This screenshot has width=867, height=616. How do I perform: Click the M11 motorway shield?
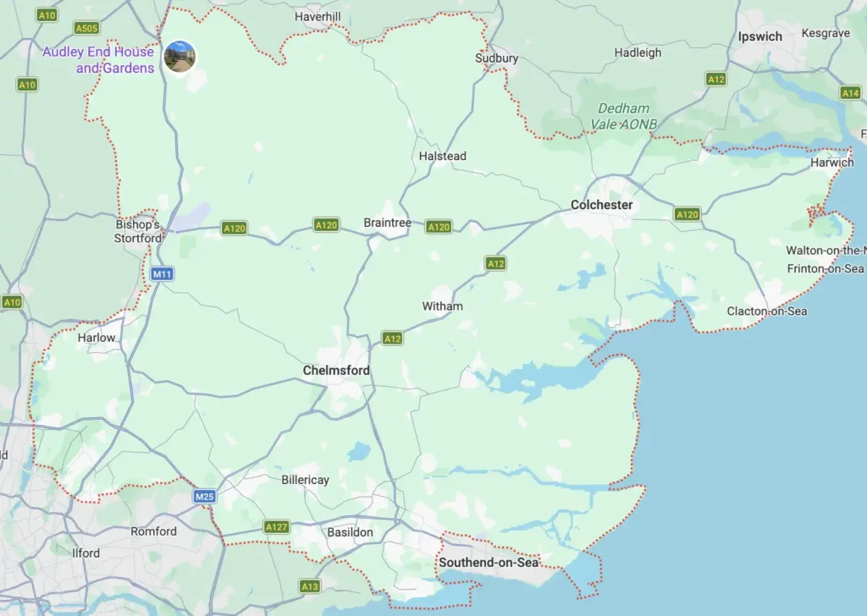pyautogui.click(x=162, y=273)
